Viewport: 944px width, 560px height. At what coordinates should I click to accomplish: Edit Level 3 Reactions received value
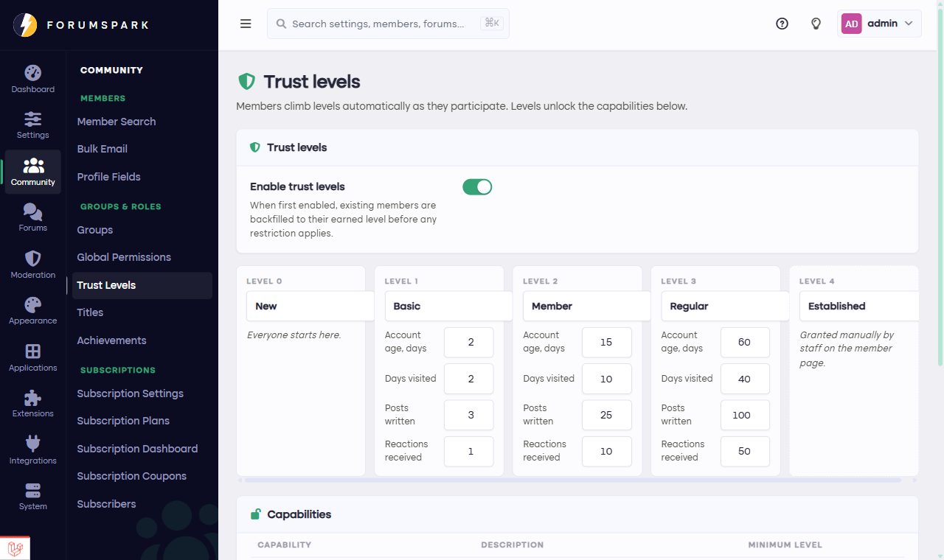coord(745,451)
